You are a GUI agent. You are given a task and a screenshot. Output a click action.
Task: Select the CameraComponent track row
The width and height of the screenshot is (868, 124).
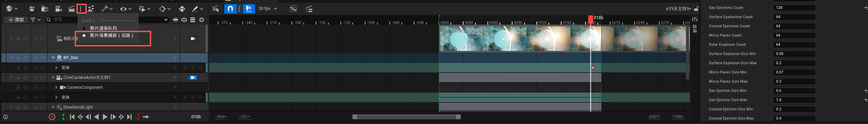pos(105,87)
